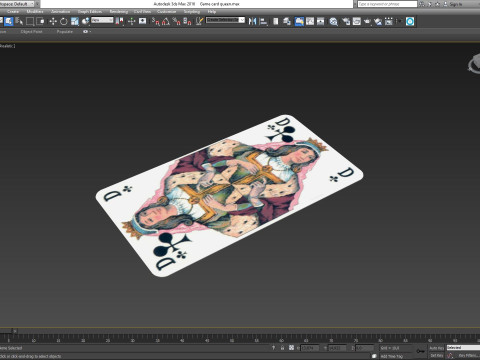The width and height of the screenshot is (480, 360).
Task: Open the Graph Editors menu
Action: click(x=90, y=11)
